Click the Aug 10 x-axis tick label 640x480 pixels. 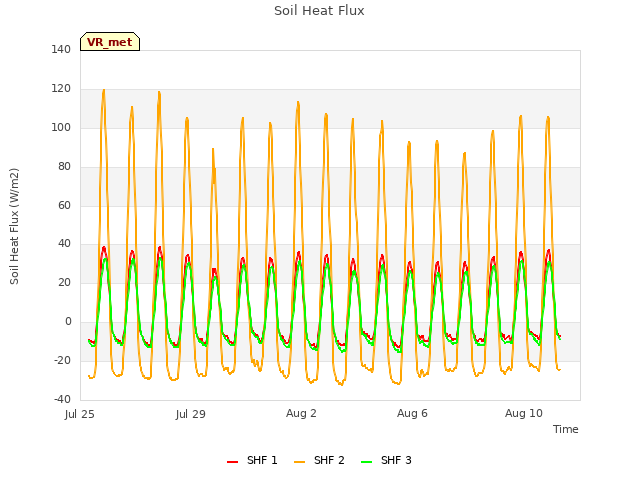click(x=524, y=413)
